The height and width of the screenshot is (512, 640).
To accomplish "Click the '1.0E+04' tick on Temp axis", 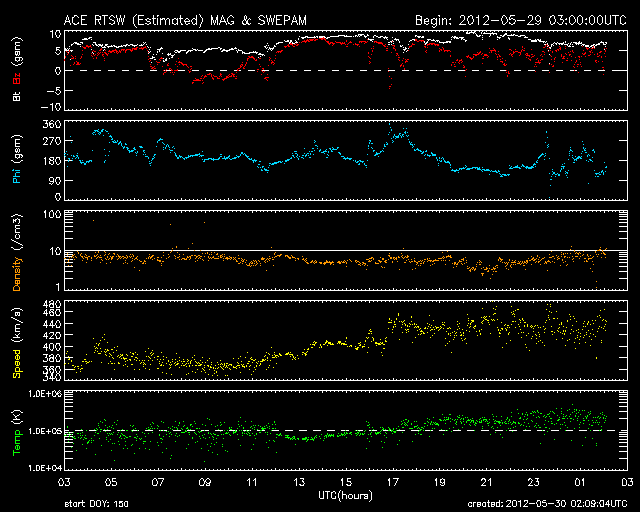I will pyautogui.click(x=45, y=468).
